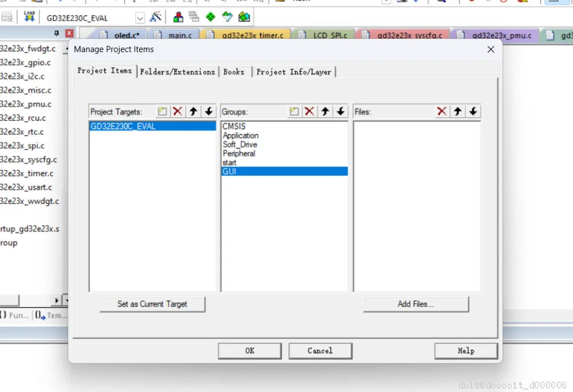Click the green diamond Run-Time Environment icon
The width and height of the screenshot is (573, 392).
click(x=210, y=17)
